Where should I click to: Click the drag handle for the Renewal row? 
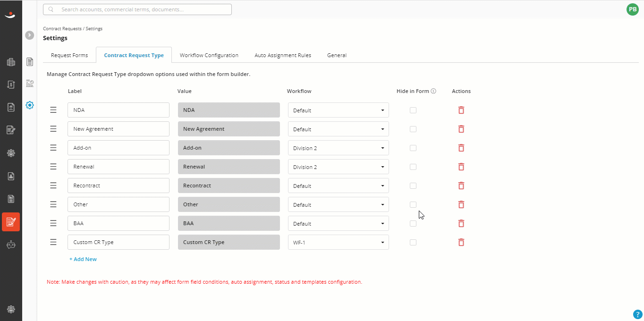(53, 167)
